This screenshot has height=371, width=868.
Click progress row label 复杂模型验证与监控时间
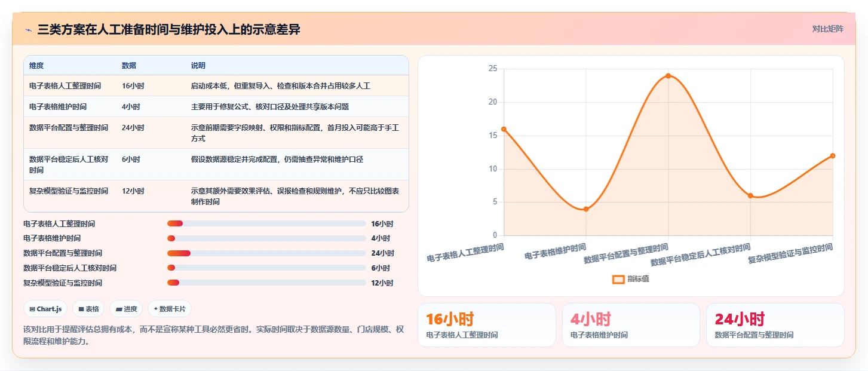63,283
